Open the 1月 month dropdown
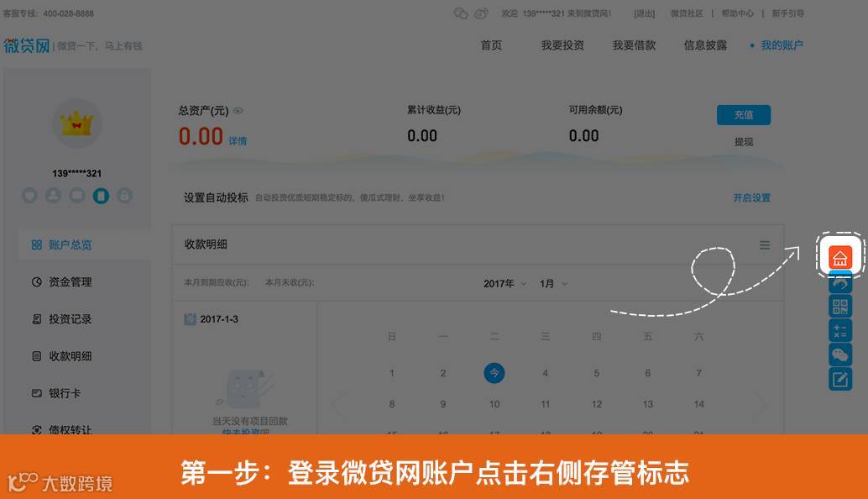Viewport: 868px width, 499px height. [x=553, y=284]
